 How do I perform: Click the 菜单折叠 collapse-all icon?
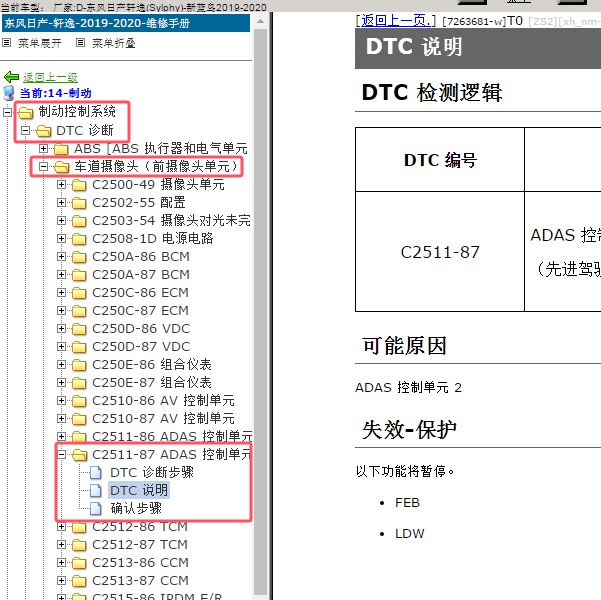tap(80, 43)
